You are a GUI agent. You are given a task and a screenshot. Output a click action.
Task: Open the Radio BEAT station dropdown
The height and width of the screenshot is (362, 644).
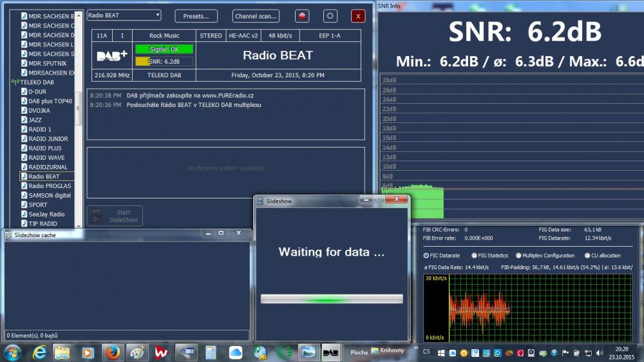coord(124,15)
